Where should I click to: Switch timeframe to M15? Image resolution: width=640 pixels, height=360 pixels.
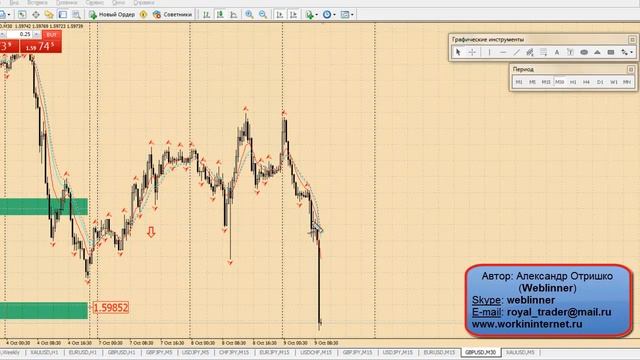pos(546,82)
